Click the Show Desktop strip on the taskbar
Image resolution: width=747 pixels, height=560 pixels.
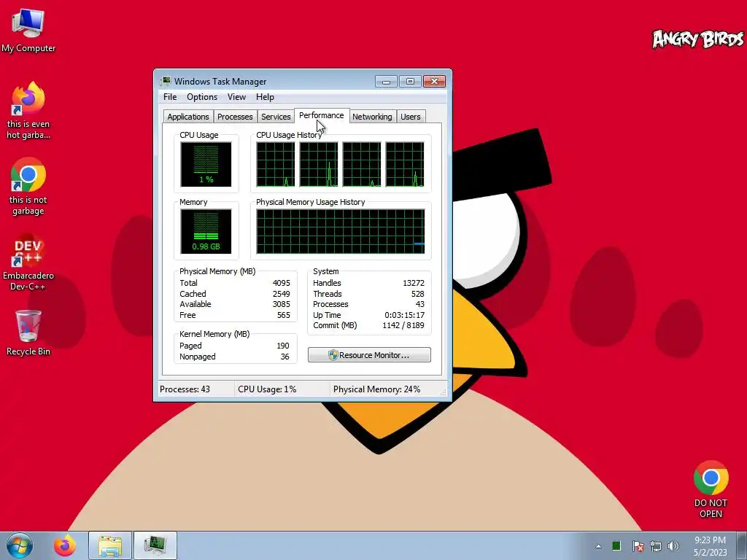[742, 545]
